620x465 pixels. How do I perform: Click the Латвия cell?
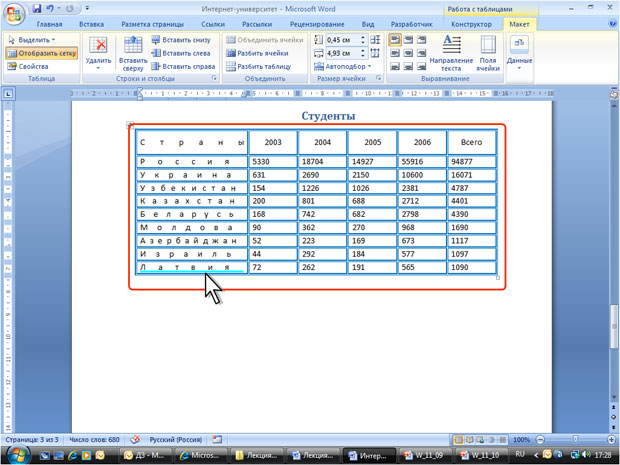[x=192, y=267]
